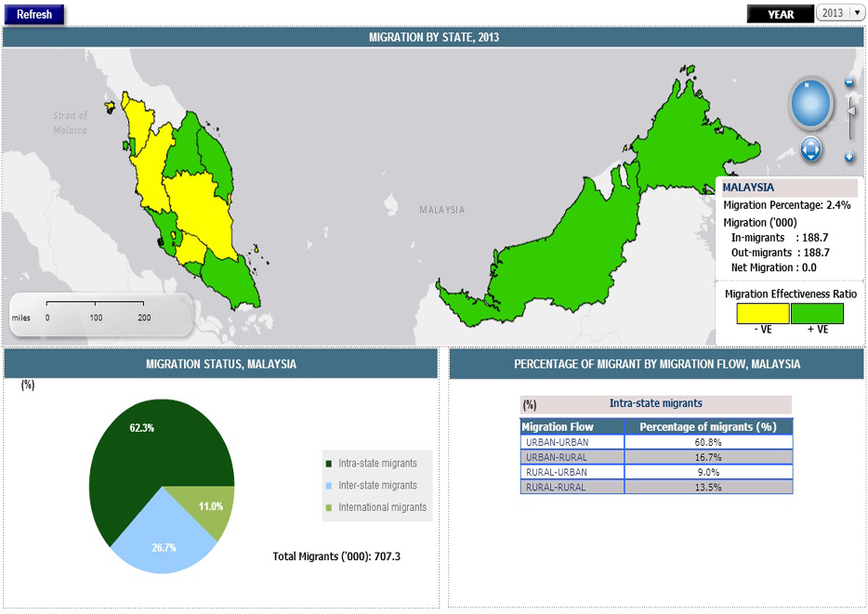Click the map pan arrows control

(810, 150)
